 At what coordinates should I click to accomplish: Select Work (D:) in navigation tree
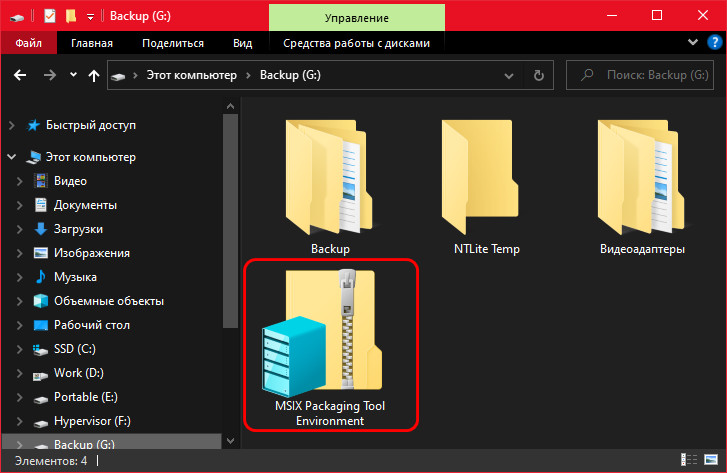tap(79, 373)
